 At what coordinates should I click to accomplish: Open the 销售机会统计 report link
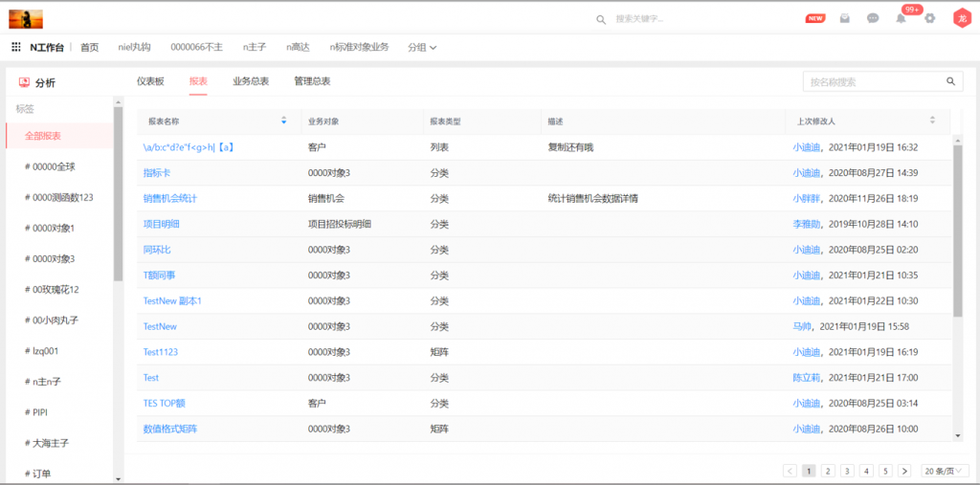tap(169, 199)
